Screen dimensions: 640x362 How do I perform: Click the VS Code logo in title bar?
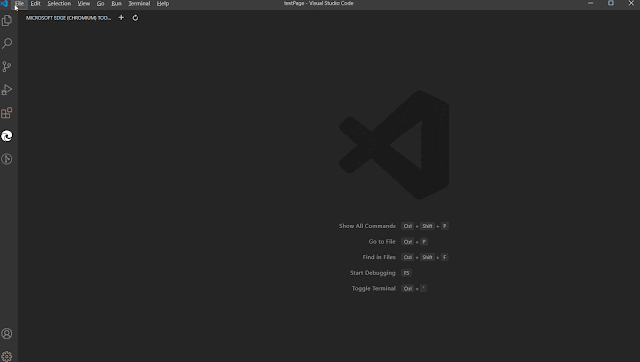(x=4, y=3)
